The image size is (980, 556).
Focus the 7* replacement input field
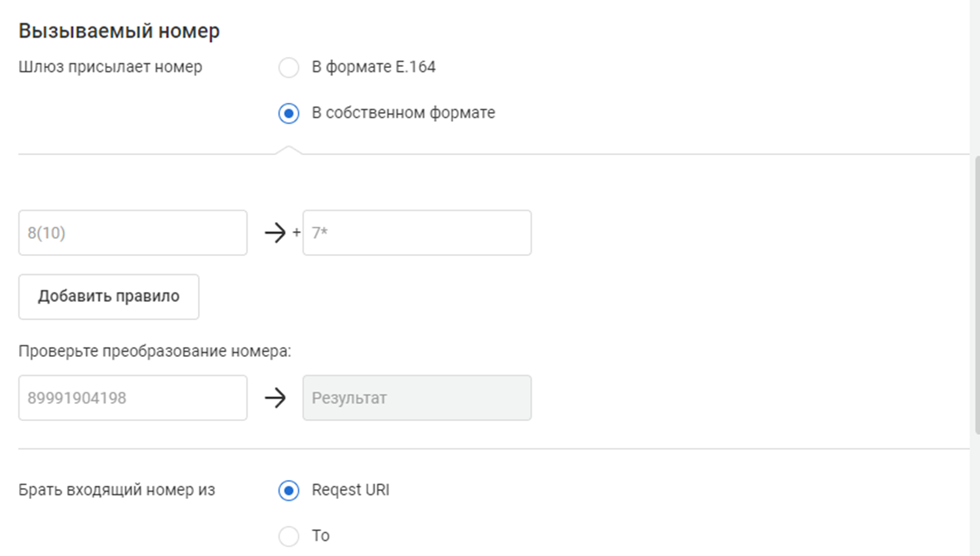click(x=417, y=232)
